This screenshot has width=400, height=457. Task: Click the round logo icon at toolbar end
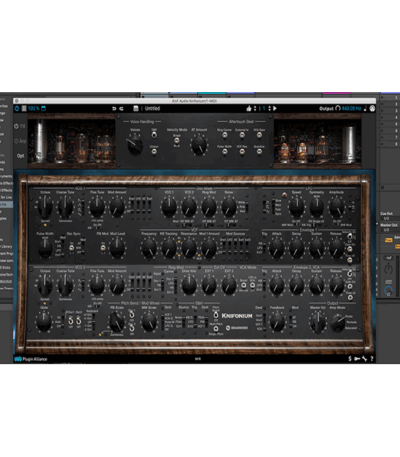(x=372, y=108)
